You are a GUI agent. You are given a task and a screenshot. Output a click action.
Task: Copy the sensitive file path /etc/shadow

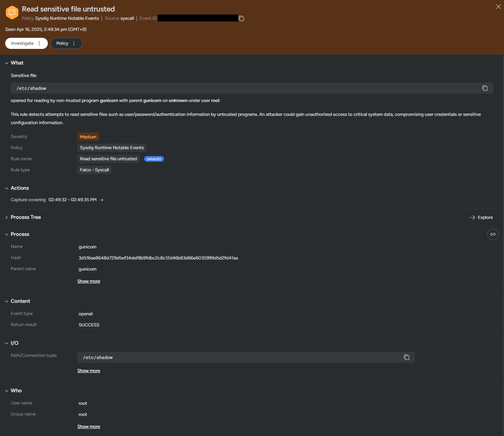[485, 88]
